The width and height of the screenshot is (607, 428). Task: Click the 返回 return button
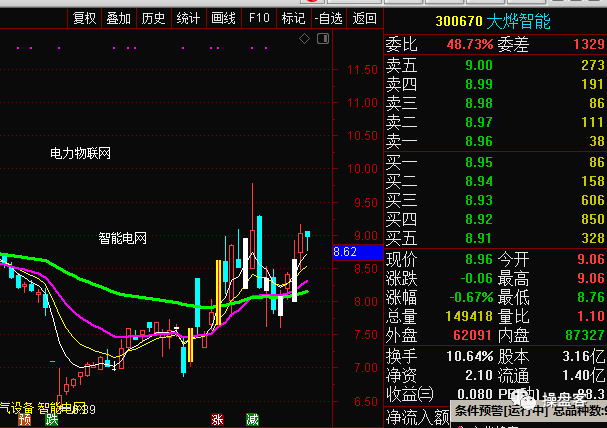tap(364, 18)
